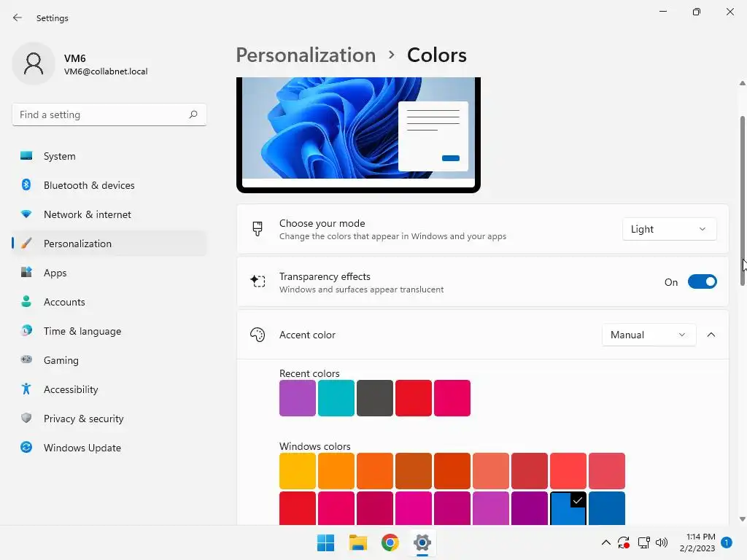The height and width of the screenshot is (560, 747).
Task: Click Personalization breadcrumb link
Action: pos(306,55)
